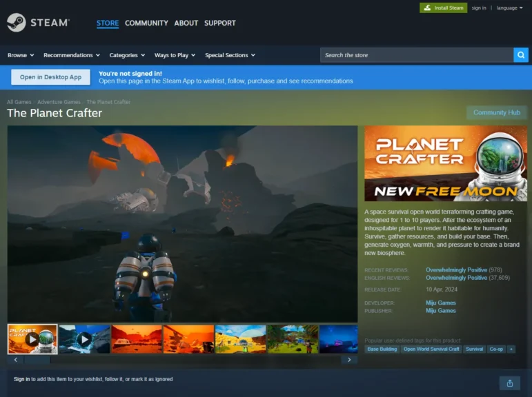Play the first Planet Crafter trailer thumbnail
The width and height of the screenshot is (532, 397).
[x=32, y=339]
